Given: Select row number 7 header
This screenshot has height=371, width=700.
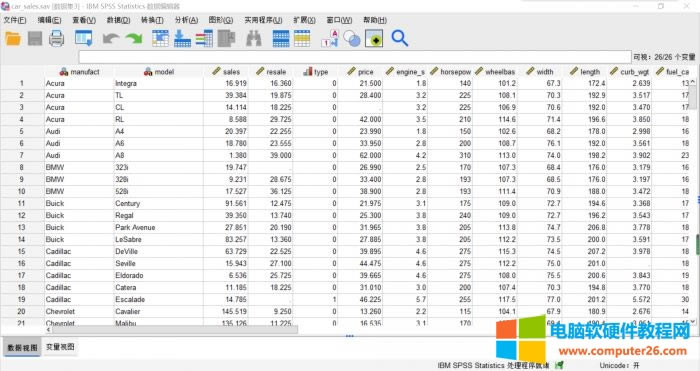Looking at the screenshot, I should [x=21, y=155].
